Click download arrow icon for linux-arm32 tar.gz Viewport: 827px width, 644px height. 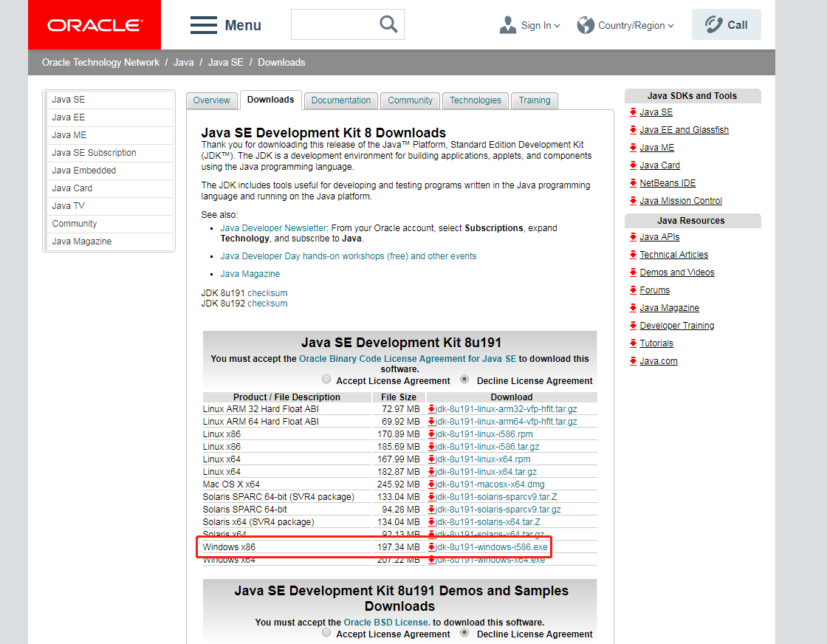tap(431, 409)
